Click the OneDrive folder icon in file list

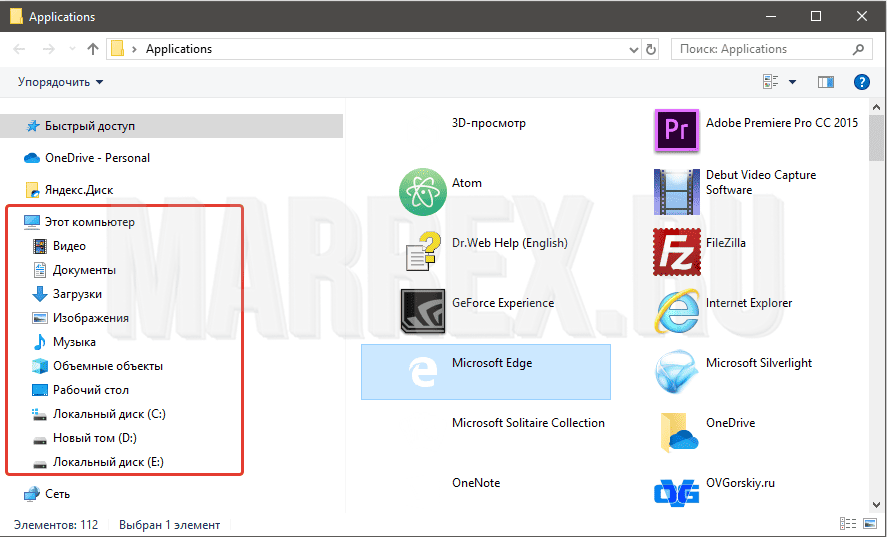click(x=678, y=432)
